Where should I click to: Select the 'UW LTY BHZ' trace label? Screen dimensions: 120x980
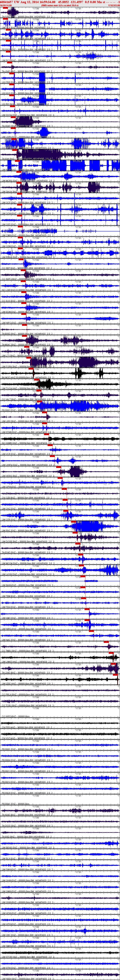coord(9,355)
